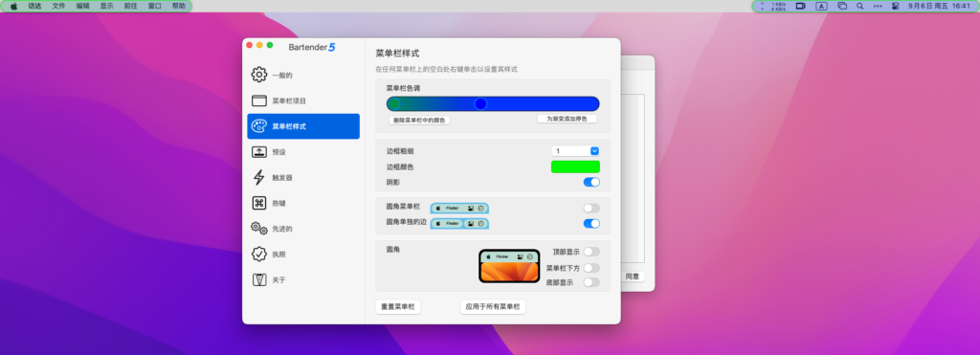Click the network speed indicator in menu bar
This screenshot has height=355, width=980.
tap(772, 7)
